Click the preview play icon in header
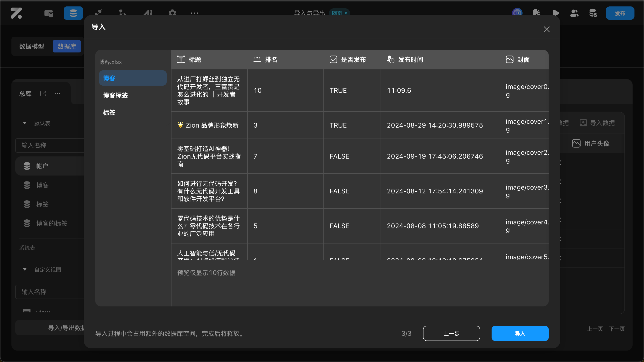This screenshot has height=362, width=644. coord(555,13)
